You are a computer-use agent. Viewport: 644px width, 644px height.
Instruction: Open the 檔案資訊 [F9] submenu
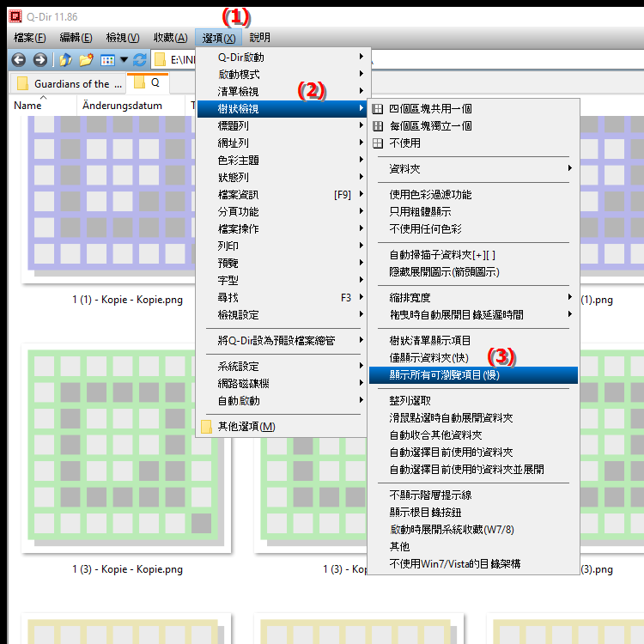click(x=283, y=195)
